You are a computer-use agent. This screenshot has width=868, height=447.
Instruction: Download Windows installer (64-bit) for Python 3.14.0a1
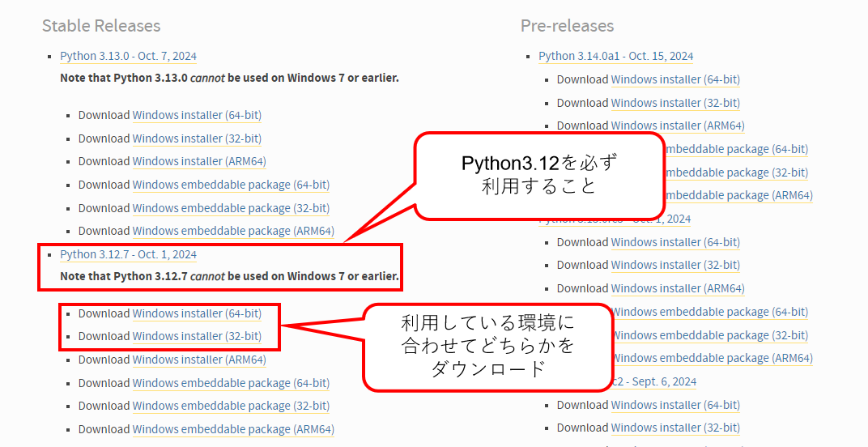[675, 79]
